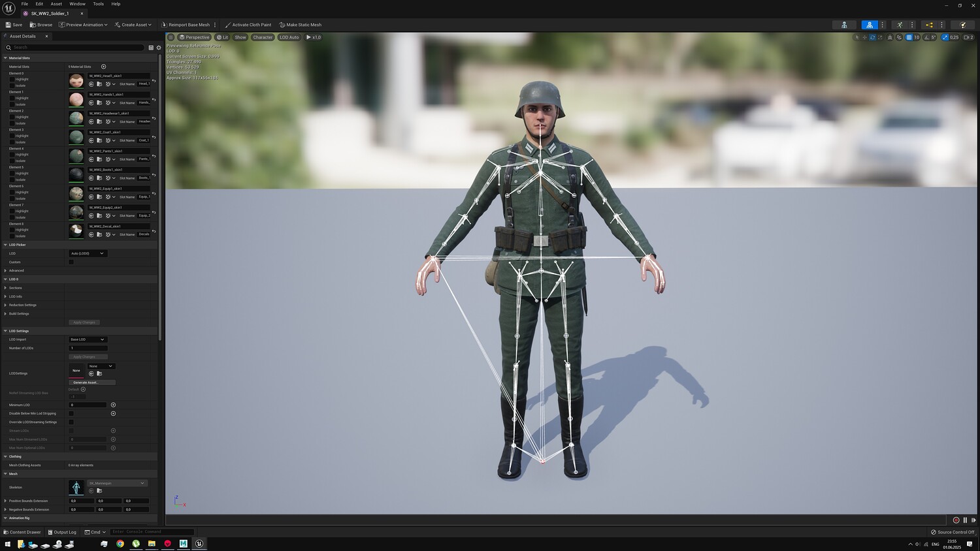Click the record button in viewport

(956, 520)
